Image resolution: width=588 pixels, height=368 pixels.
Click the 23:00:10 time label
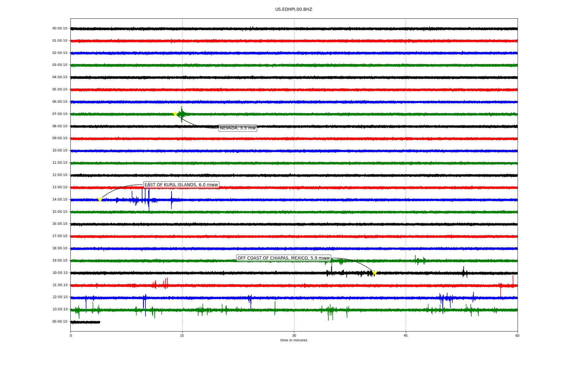tap(60, 309)
